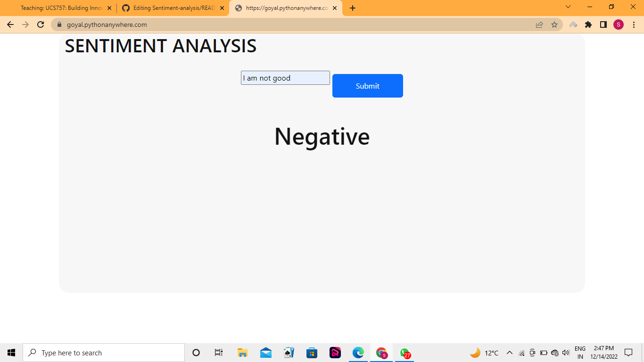
Task: Open Microsoft Edge from the taskbar
Action: tap(358, 352)
